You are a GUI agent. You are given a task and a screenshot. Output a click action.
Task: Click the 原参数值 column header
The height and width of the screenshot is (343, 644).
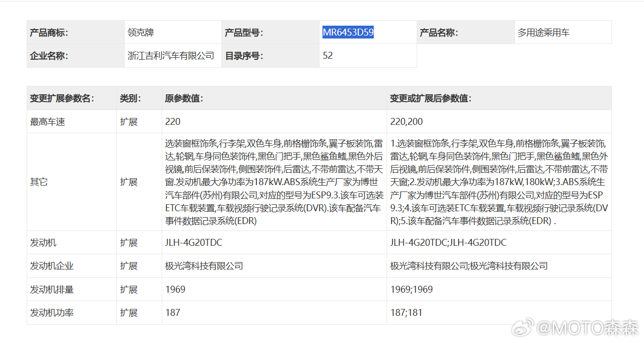(274, 98)
